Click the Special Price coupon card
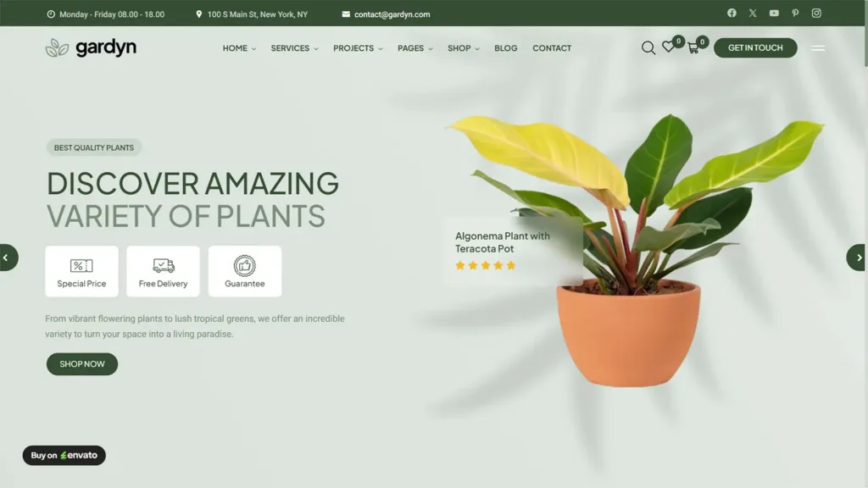The width and height of the screenshot is (868, 488). click(x=81, y=271)
